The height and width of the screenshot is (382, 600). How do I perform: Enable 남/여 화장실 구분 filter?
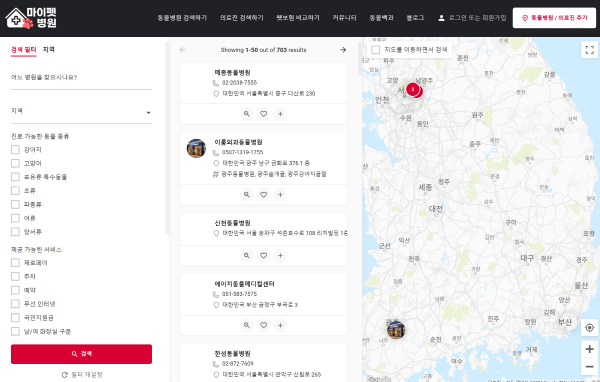point(15,331)
